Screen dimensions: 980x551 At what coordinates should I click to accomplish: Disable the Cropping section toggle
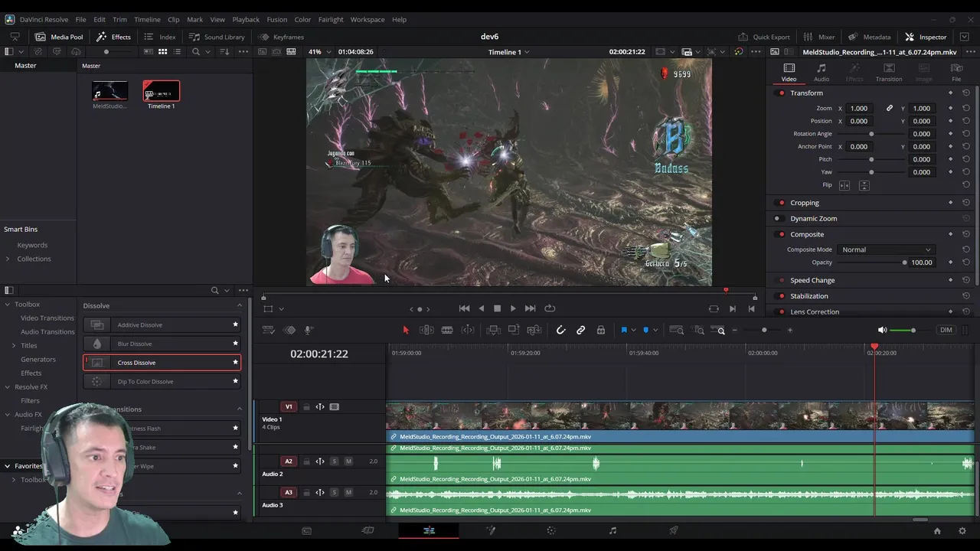click(781, 203)
